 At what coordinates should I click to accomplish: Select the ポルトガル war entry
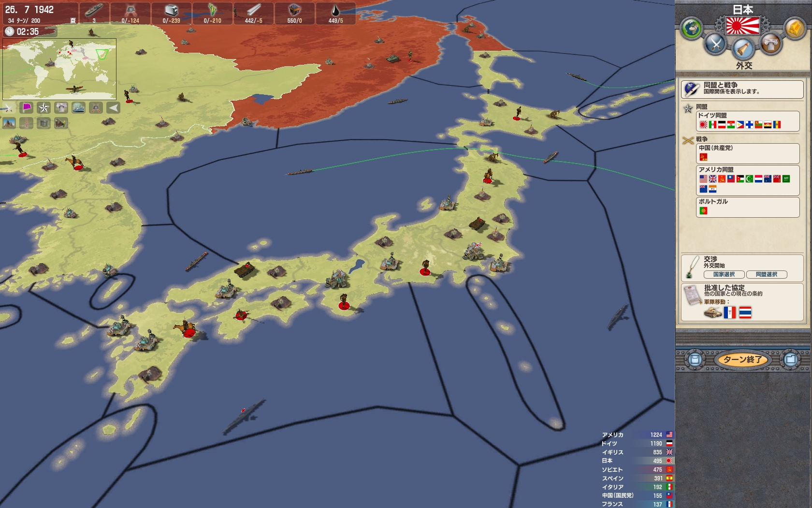click(748, 207)
